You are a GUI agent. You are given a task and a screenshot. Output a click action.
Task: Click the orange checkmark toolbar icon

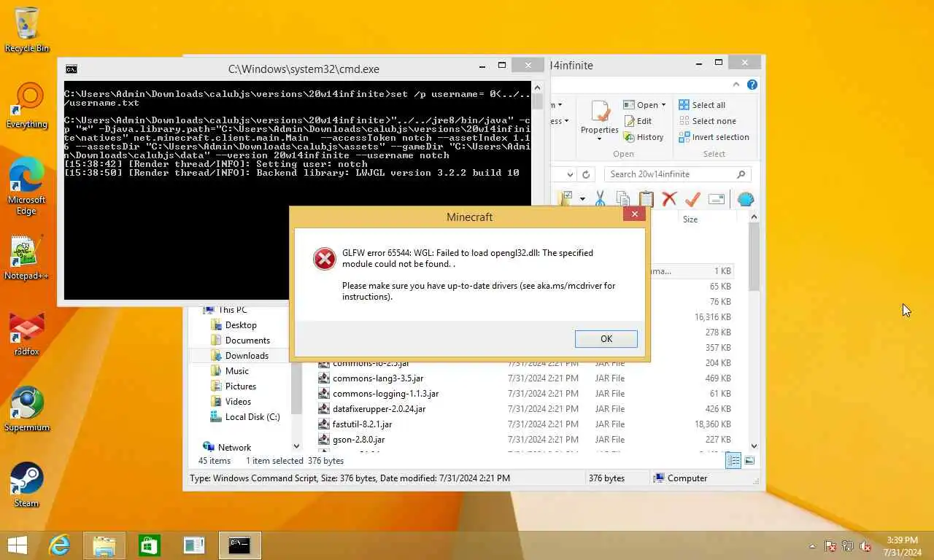click(x=692, y=199)
